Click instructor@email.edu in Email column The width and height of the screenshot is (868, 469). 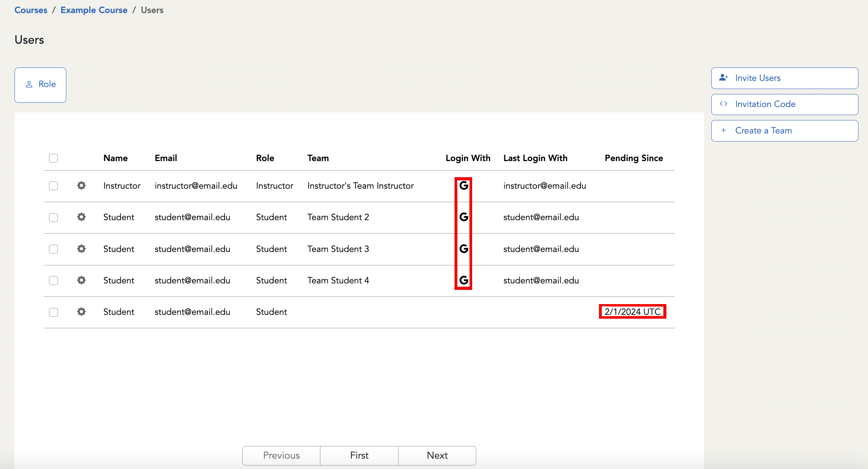(x=196, y=186)
